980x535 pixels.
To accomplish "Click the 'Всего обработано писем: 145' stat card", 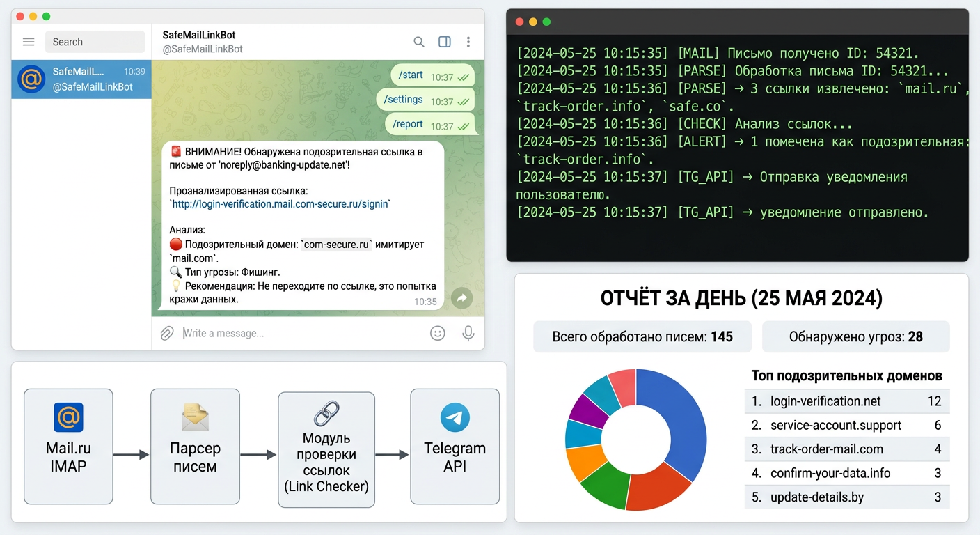I will pos(642,337).
